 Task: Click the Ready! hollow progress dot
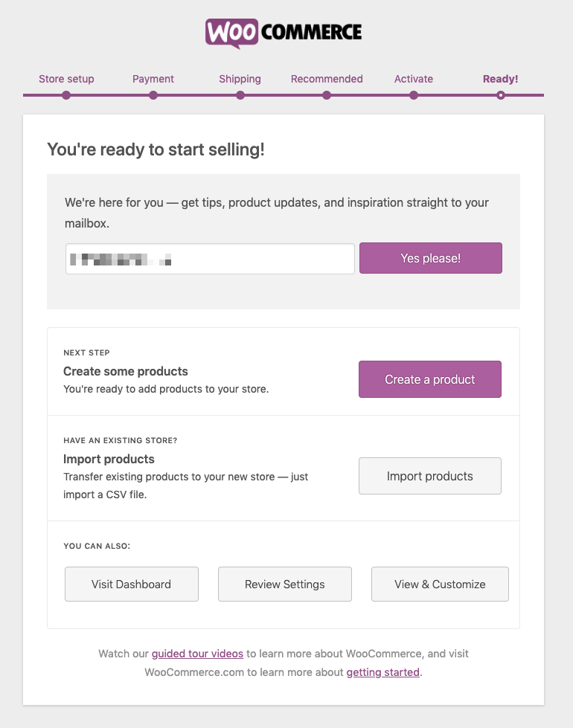(x=501, y=95)
